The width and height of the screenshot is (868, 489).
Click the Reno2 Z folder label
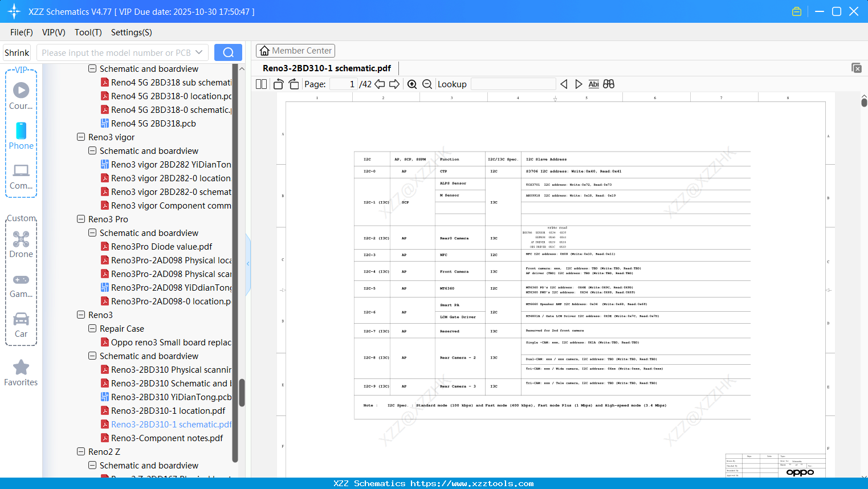point(104,451)
